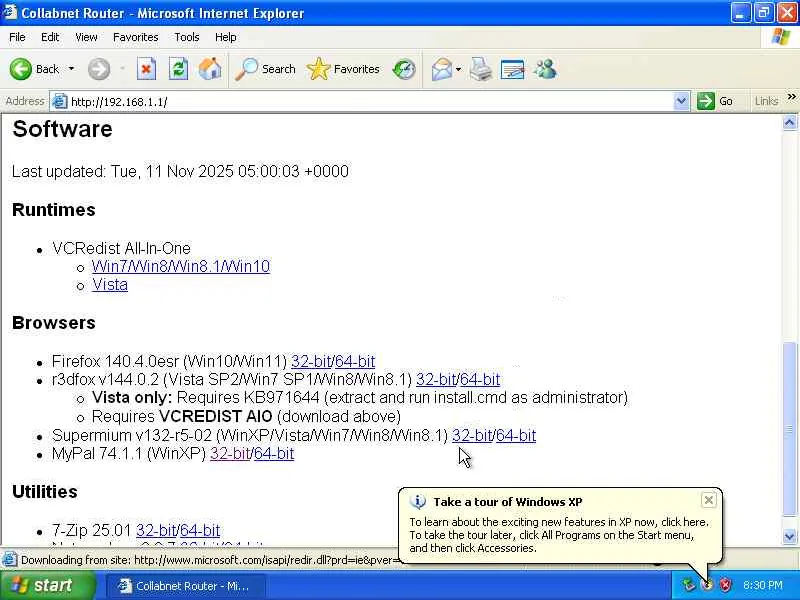Click the red security shield tray icon
This screenshot has height=600, width=800.
coord(725,585)
